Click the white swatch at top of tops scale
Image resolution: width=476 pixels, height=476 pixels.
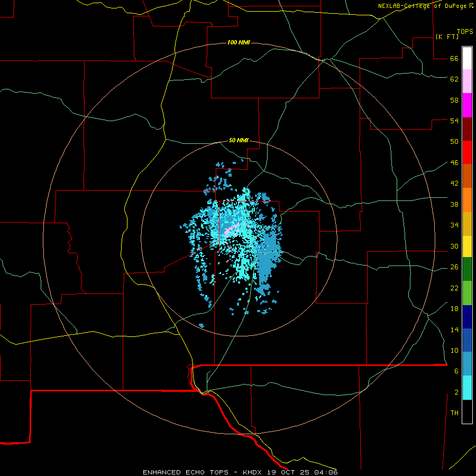pyautogui.click(x=467, y=58)
